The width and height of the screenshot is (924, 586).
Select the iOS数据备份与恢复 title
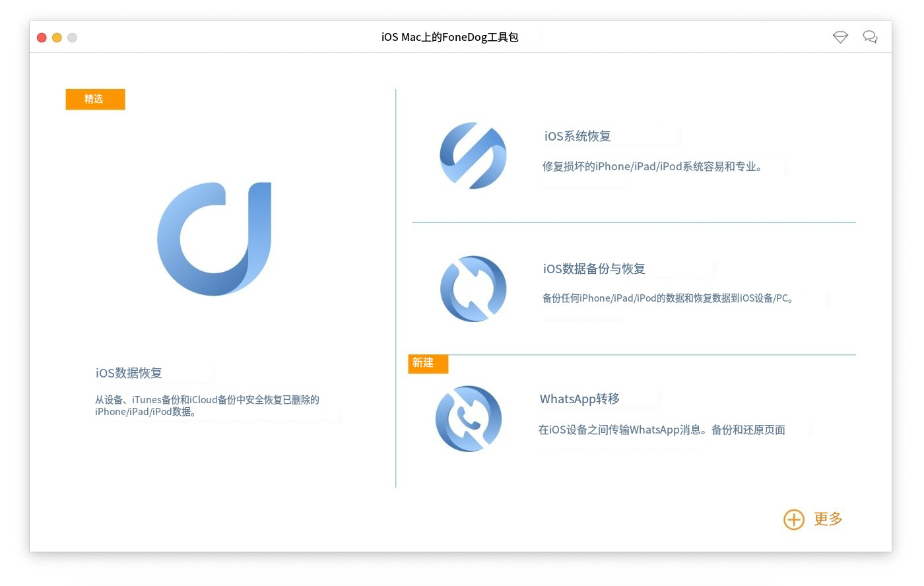tap(594, 269)
